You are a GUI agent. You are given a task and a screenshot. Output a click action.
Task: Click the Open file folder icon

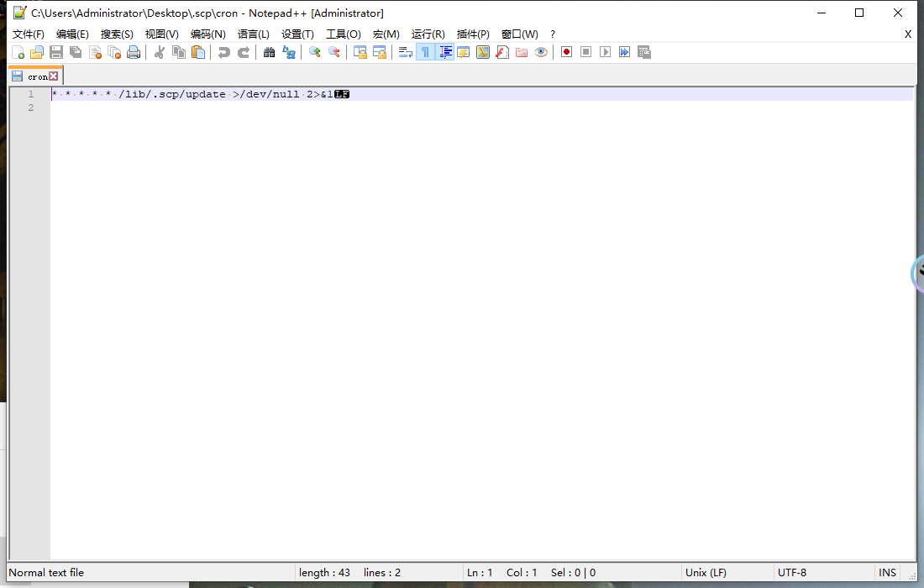pyautogui.click(x=37, y=52)
